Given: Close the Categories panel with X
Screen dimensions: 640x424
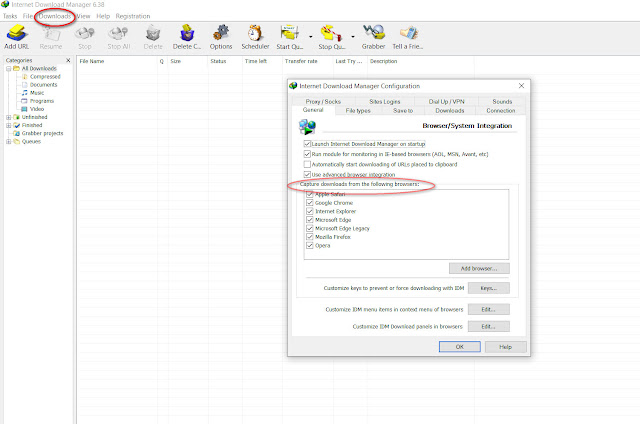Looking at the screenshot, I should tap(68, 60).
